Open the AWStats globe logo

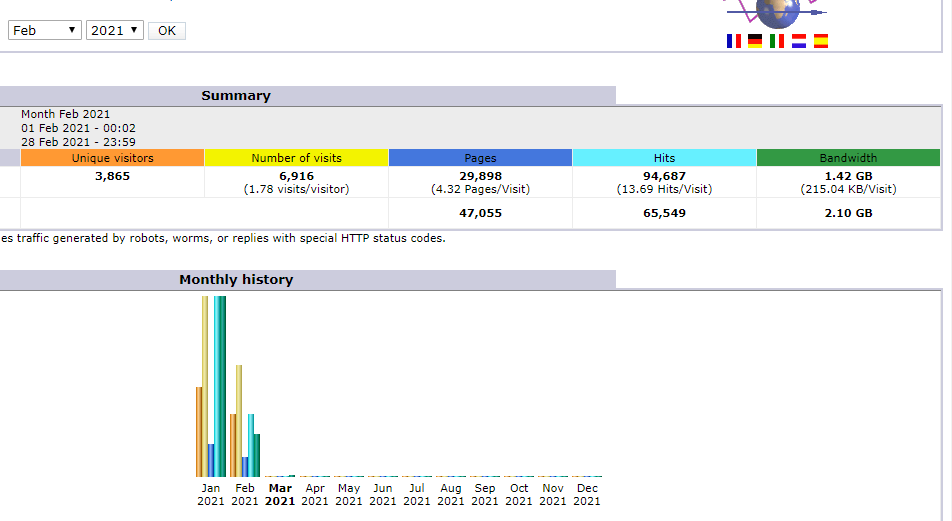coord(777,12)
